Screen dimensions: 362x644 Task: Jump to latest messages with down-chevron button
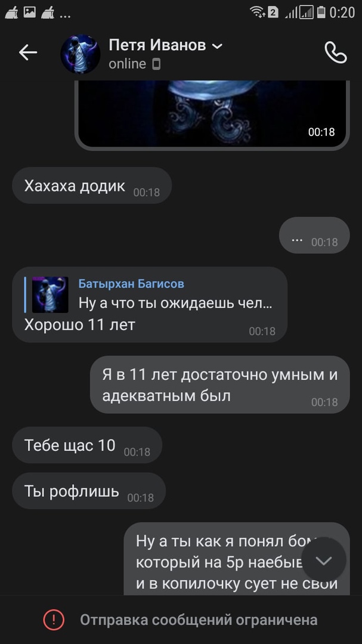324,560
